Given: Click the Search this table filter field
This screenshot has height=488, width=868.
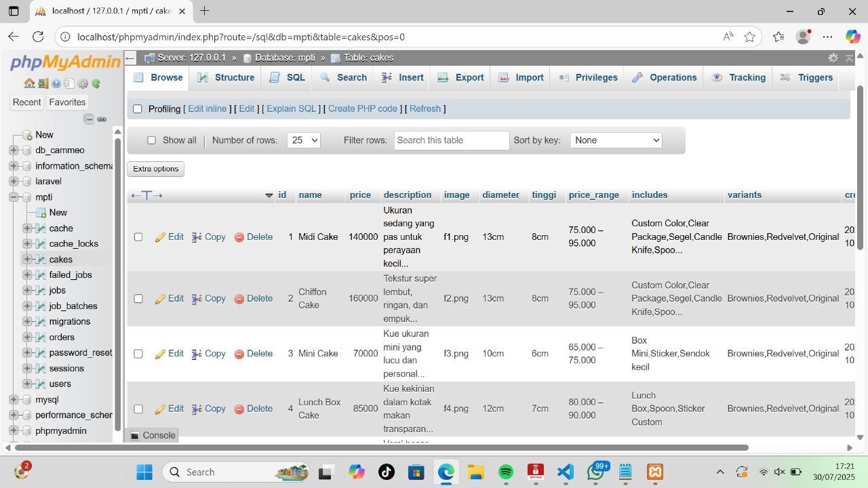Looking at the screenshot, I should point(451,140).
